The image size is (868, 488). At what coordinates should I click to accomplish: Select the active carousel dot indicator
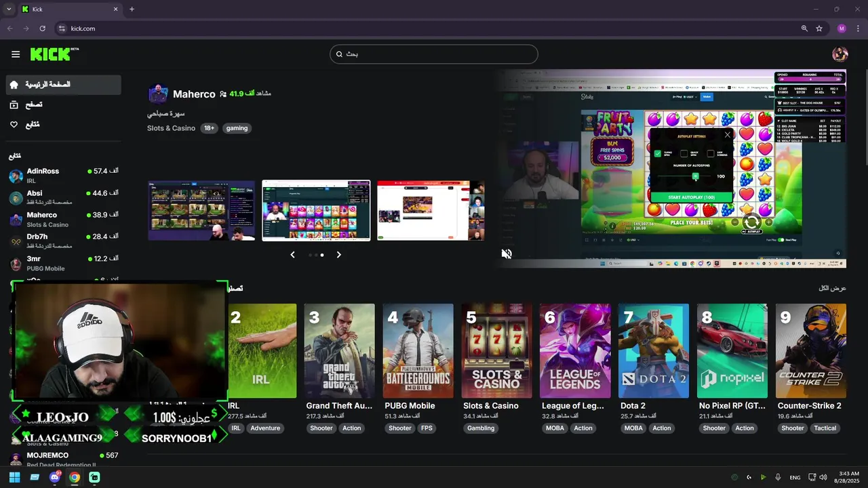(x=321, y=255)
